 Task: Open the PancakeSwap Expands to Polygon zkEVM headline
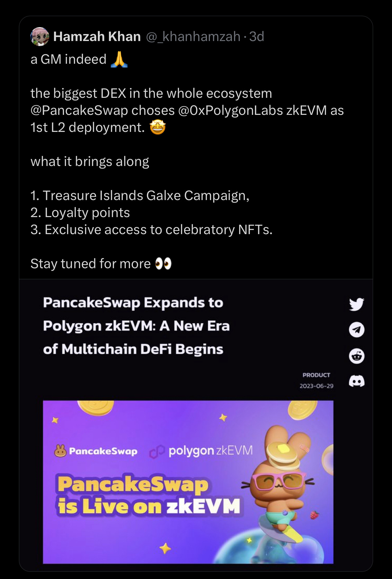[136, 326]
